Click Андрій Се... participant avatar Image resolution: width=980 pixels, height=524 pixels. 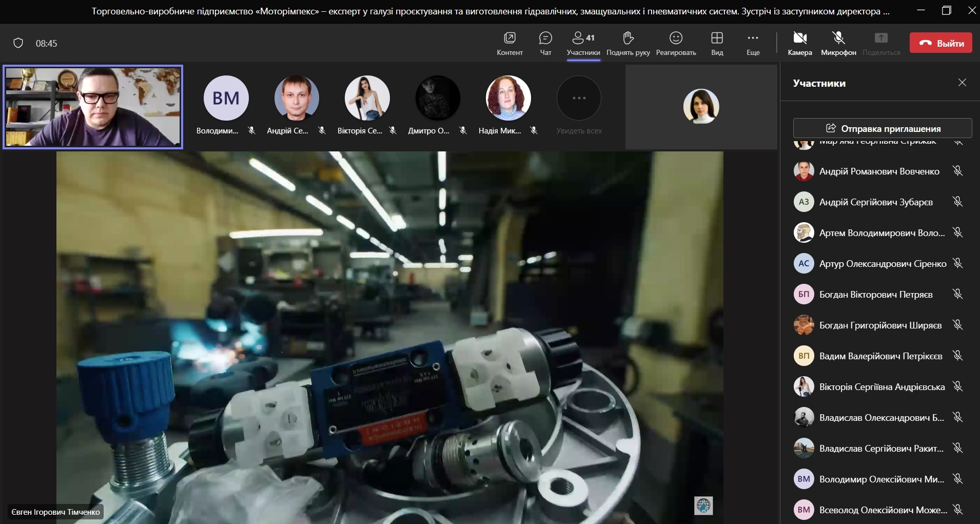tap(297, 98)
